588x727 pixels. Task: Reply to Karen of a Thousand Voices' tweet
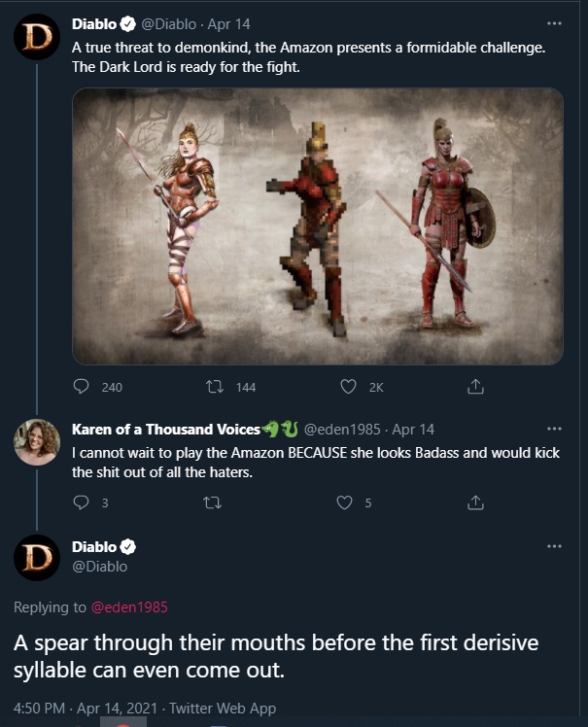pos(82,502)
